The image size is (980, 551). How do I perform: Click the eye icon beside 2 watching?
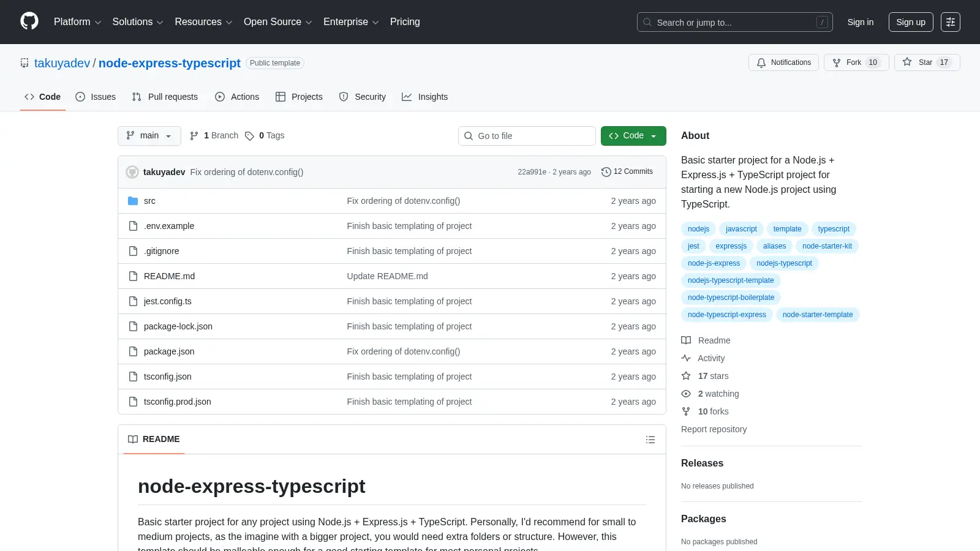(686, 394)
